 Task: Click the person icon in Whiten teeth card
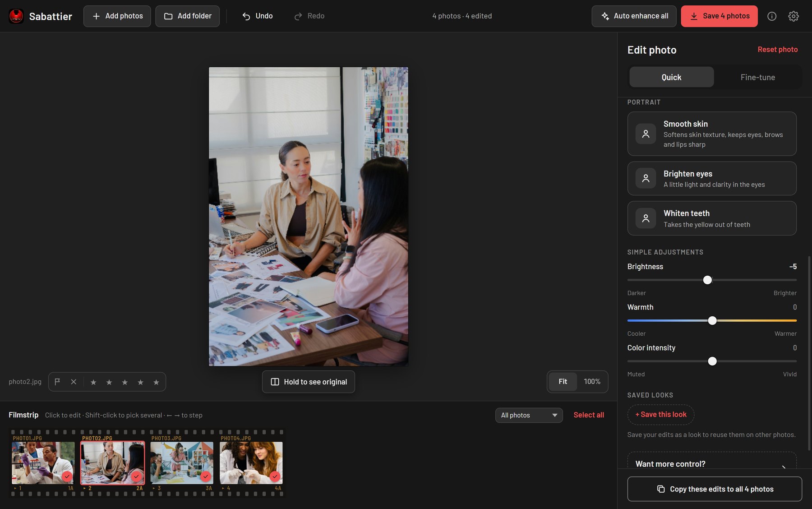click(x=646, y=218)
